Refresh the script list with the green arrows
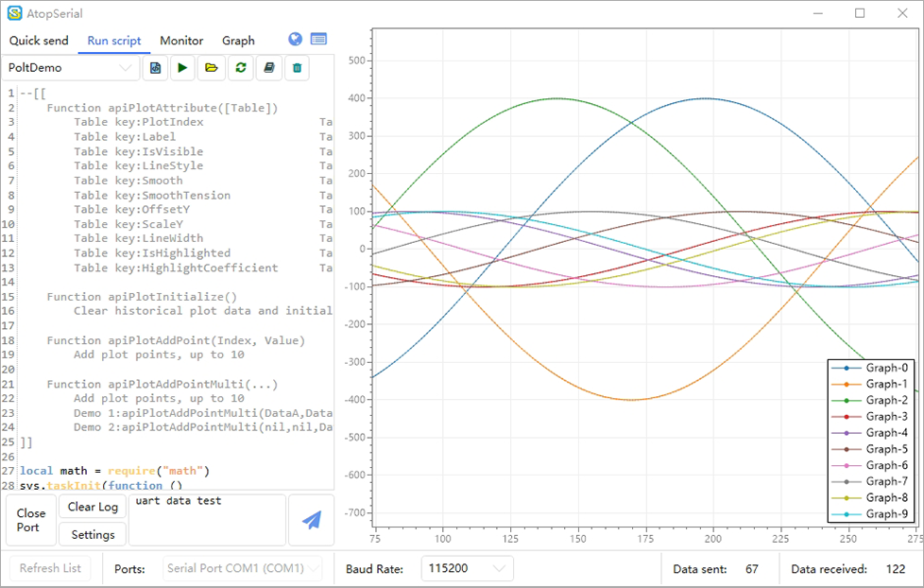This screenshot has width=924, height=588. tap(240, 68)
